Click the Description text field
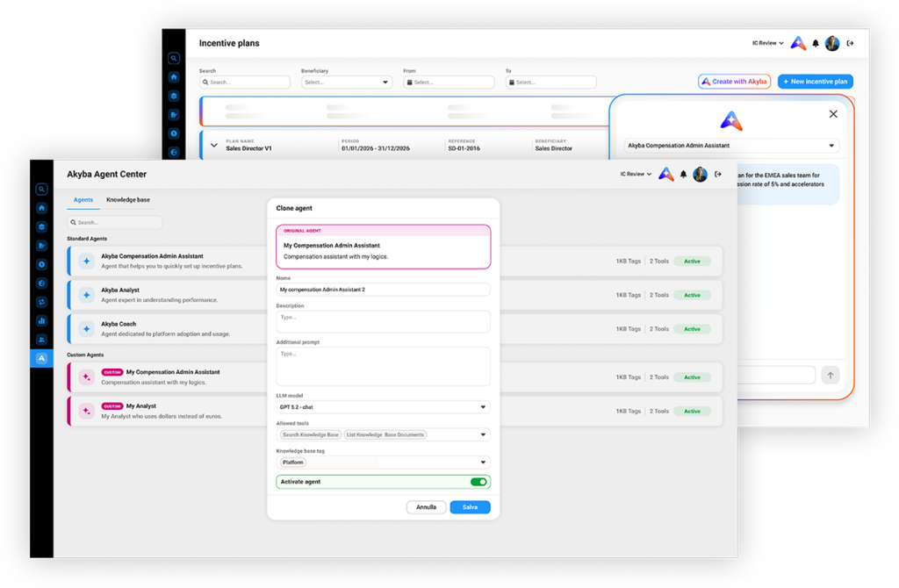Image resolution: width=899 pixels, height=588 pixels. (383, 321)
